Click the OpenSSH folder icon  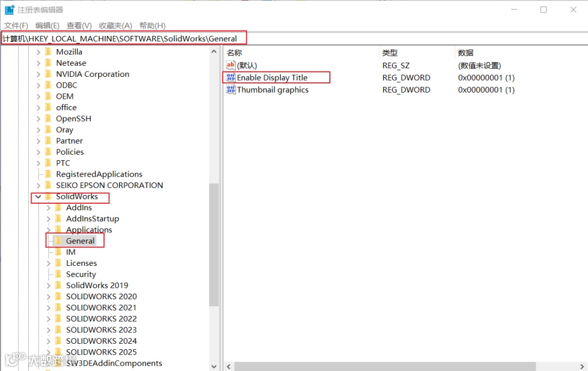pyautogui.click(x=48, y=119)
